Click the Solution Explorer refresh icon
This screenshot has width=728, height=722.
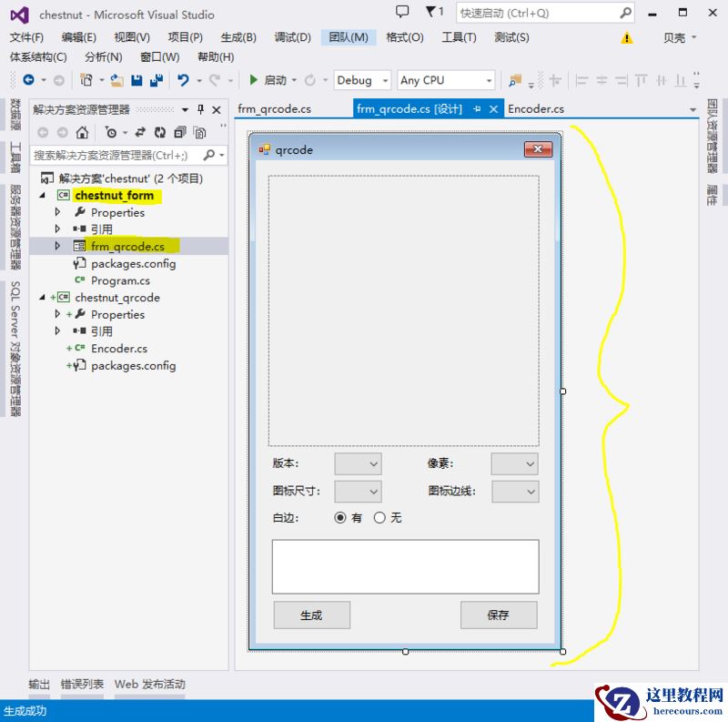(160, 133)
